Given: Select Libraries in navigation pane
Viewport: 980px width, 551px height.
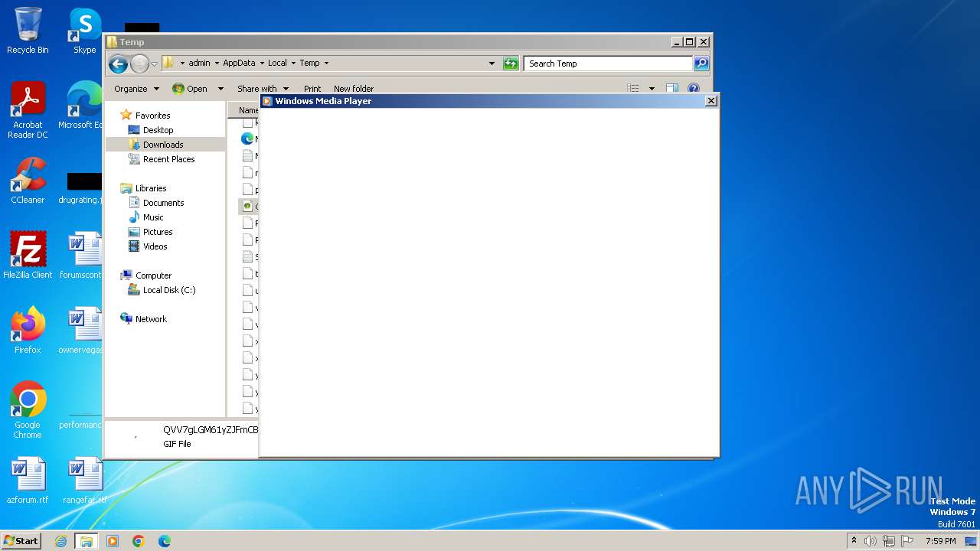Looking at the screenshot, I should (x=151, y=188).
